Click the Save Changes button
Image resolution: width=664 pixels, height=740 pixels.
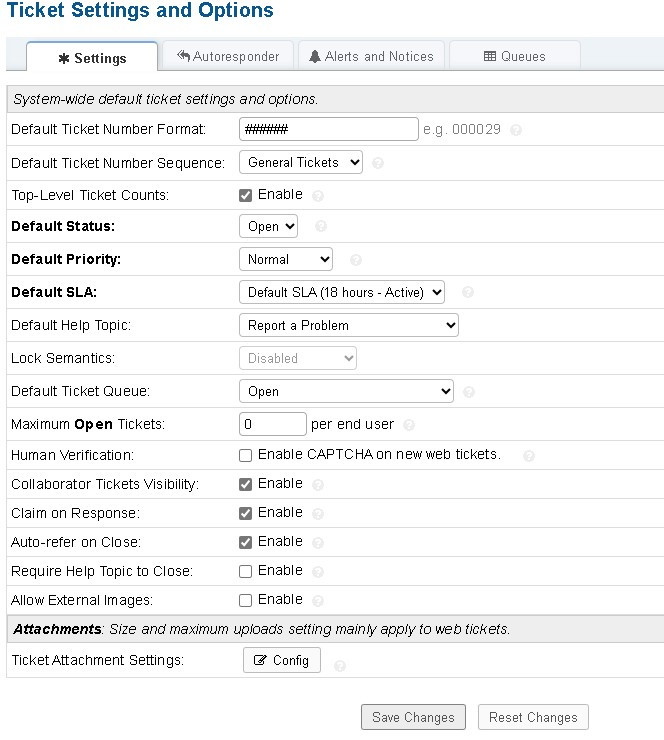pyautogui.click(x=413, y=717)
